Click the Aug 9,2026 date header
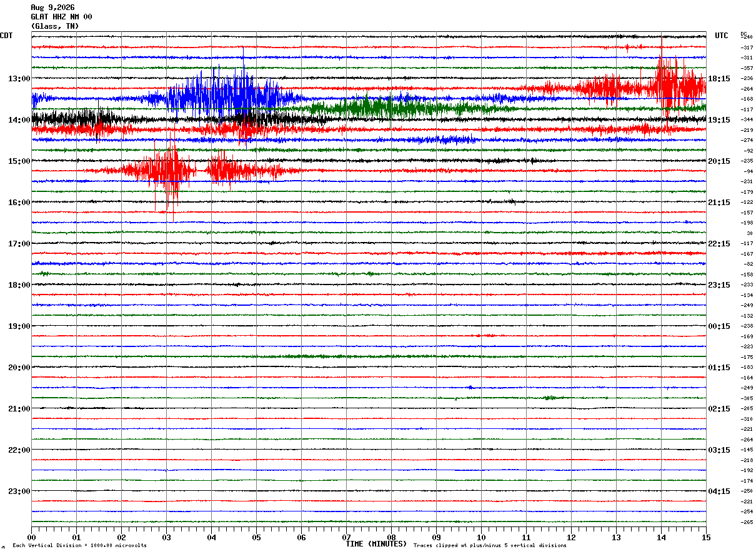Viewport: 756px width, 554px height. click(52, 8)
